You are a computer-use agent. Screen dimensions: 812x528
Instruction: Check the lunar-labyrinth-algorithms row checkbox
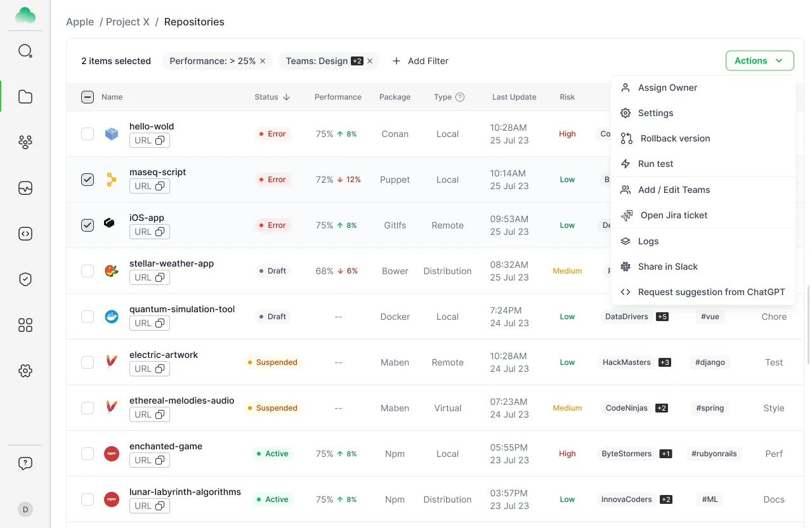pyautogui.click(x=88, y=499)
